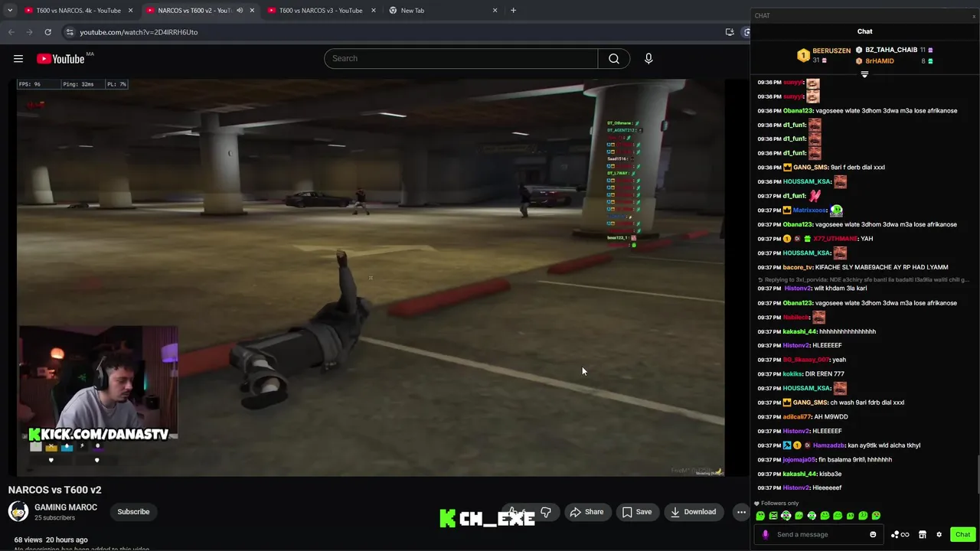
Task: Click the browser address bar URL
Action: click(x=139, y=32)
